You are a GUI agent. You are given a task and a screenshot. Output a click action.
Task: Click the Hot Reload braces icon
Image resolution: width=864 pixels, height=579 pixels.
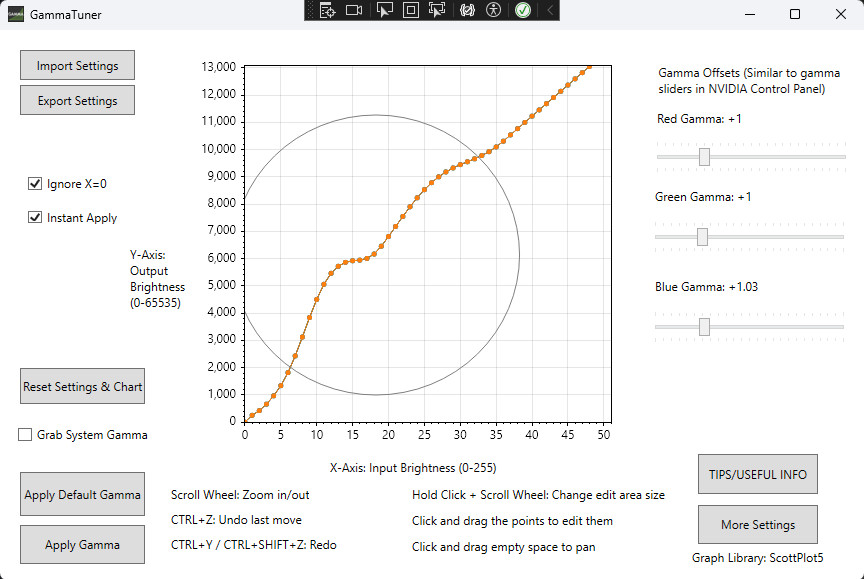pyautogui.click(x=467, y=10)
